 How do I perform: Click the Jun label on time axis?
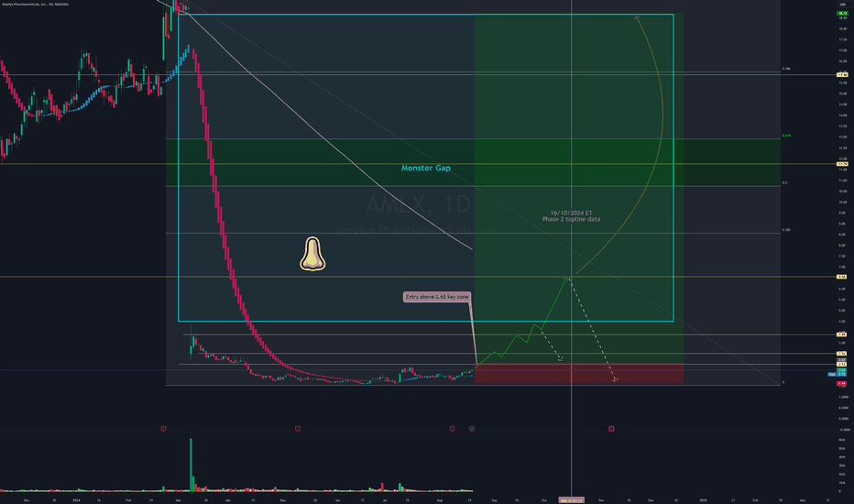pyautogui.click(x=338, y=500)
